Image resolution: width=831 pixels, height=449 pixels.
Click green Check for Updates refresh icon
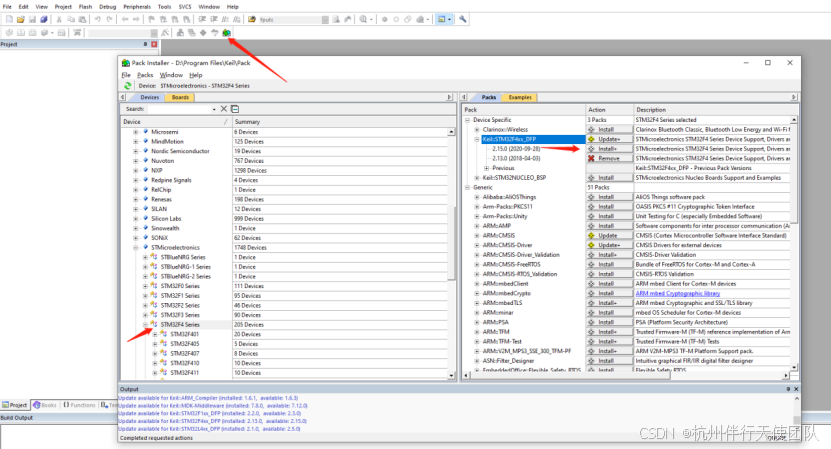(x=127, y=85)
